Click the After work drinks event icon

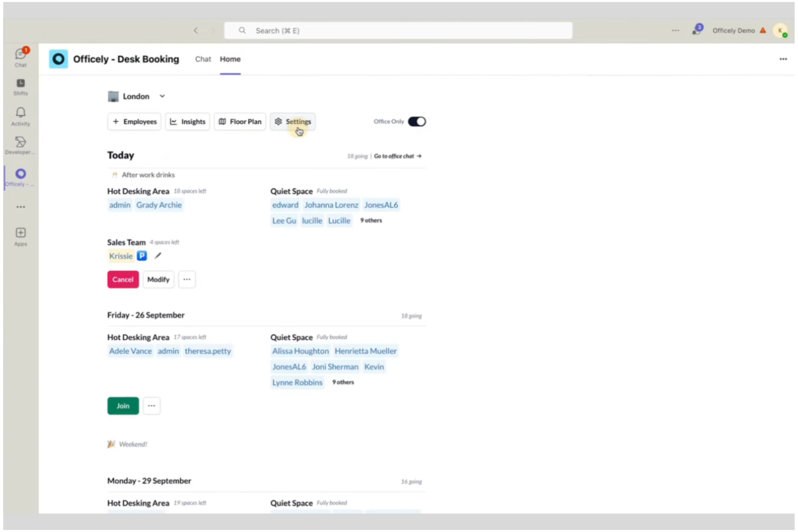coord(114,175)
